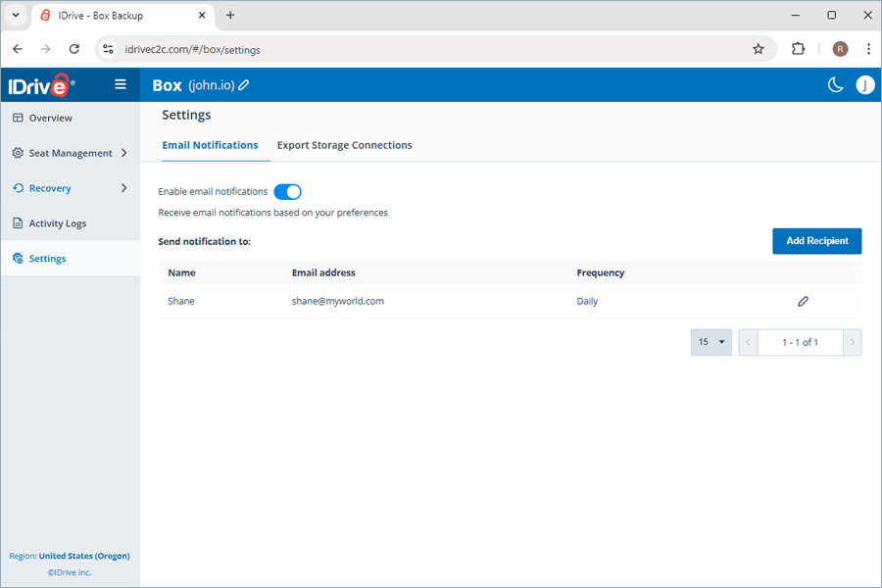Image resolution: width=882 pixels, height=588 pixels.
Task: Switch to the Export Storage Connections tab
Action: pos(344,144)
